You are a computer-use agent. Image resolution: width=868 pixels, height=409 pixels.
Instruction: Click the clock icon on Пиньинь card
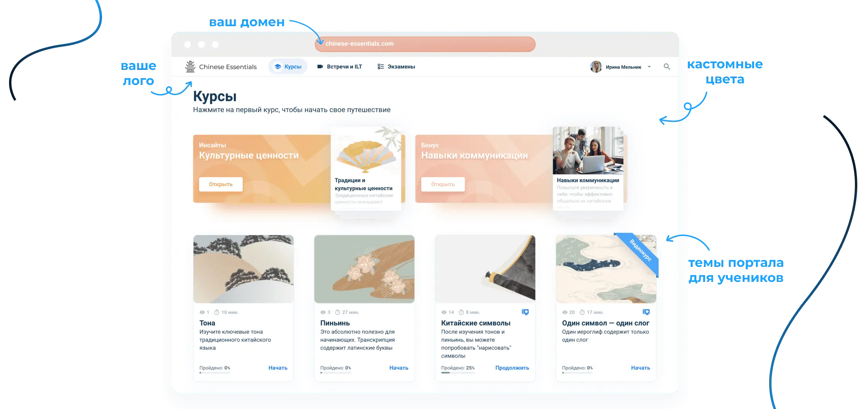click(338, 313)
